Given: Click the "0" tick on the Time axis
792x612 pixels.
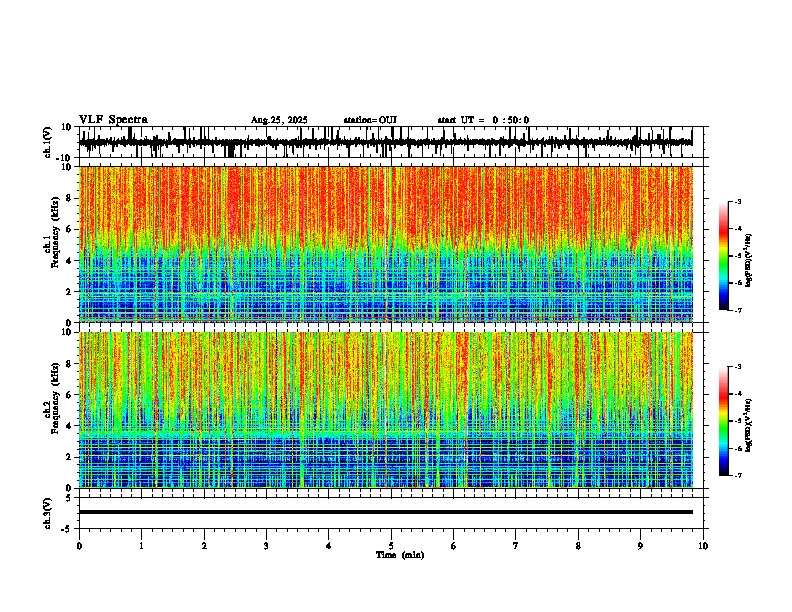Looking at the screenshot, I should [x=79, y=546].
